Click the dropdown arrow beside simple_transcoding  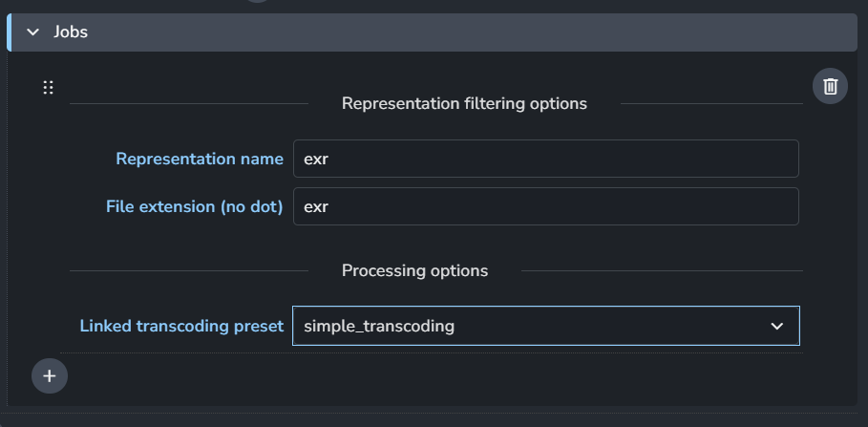pos(776,326)
